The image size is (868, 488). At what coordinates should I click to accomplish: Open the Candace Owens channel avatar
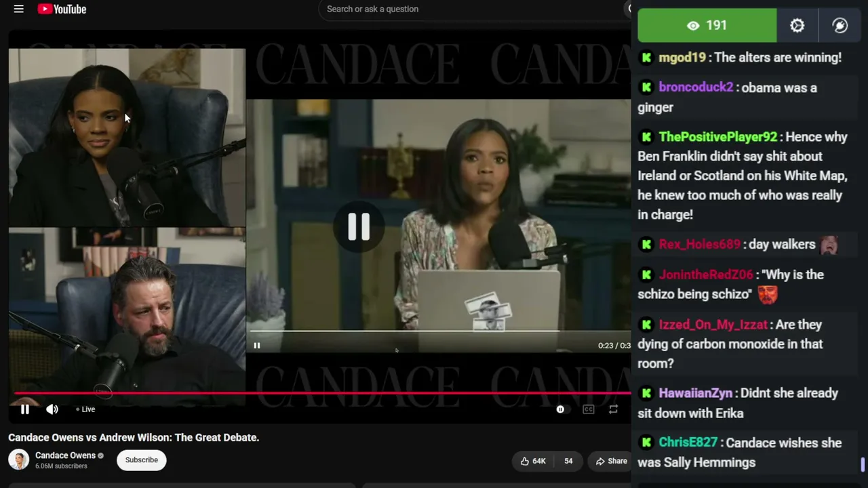pyautogui.click(x=19, y=460)
